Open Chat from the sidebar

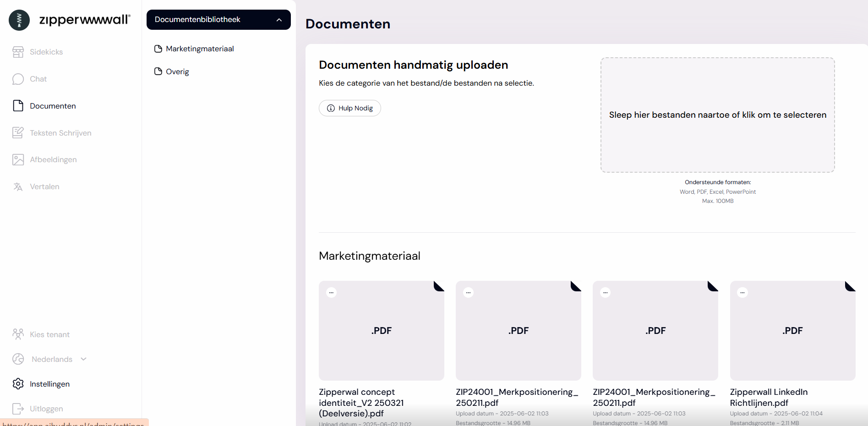[38, 79]
